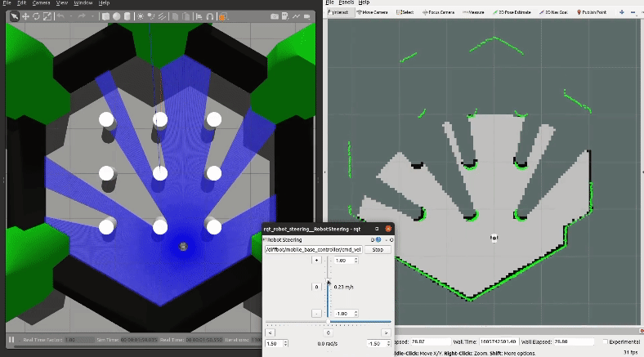Screen dimensions: 644x357
Task: Increase the max linear velocity spinbox
Action: 356,258
